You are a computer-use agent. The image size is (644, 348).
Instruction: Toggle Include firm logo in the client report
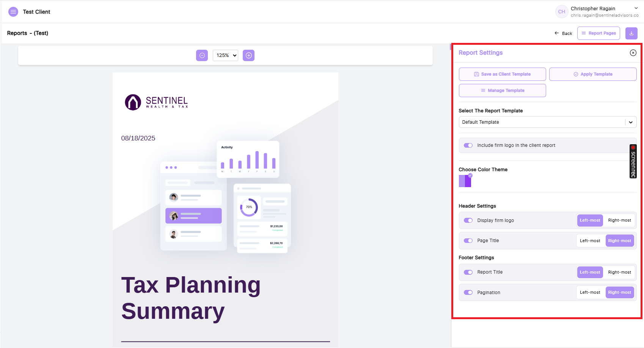coord(468,145)
